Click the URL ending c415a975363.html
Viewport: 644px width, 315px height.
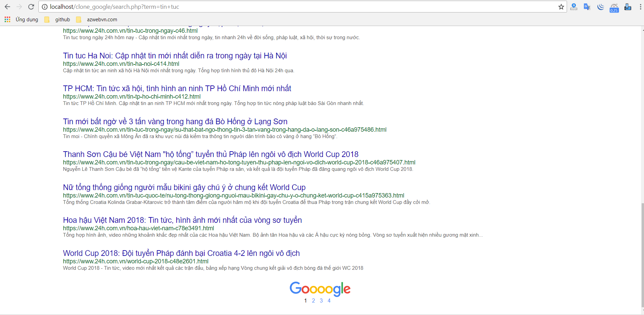[234, 195]
